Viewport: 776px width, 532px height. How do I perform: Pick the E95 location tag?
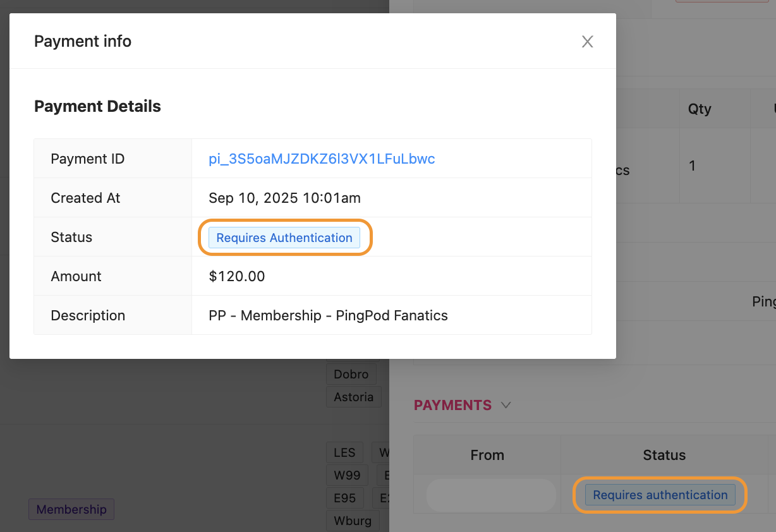[x=345, y=498]
